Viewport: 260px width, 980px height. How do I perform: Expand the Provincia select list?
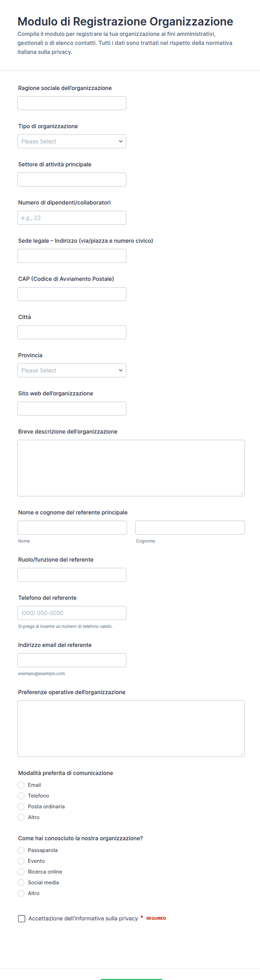tap(72, 371)
